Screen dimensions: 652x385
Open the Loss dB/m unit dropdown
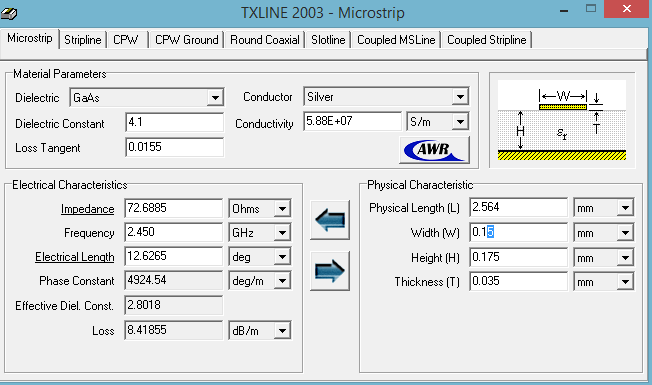click(282, 331)
